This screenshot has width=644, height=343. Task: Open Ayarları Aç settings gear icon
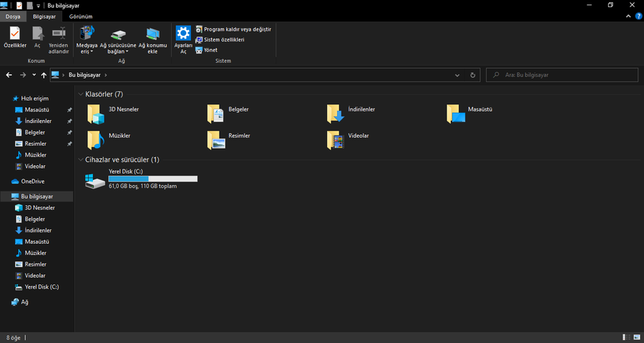click(x=183, y=34)
